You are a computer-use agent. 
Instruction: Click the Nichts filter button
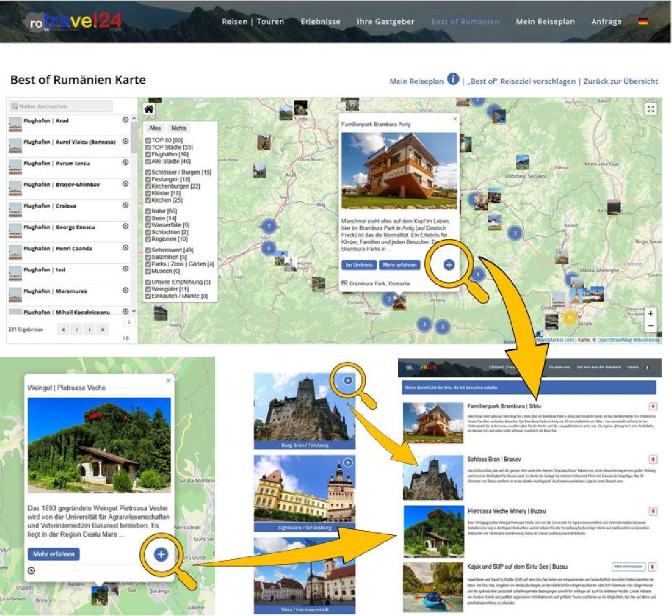tap(179, 128)
